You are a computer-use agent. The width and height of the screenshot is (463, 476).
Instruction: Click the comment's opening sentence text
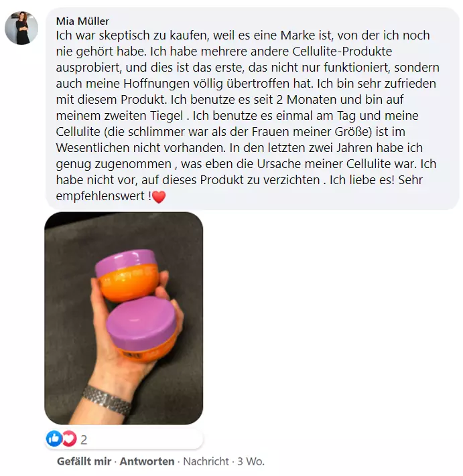pyautogui.click(x=243, y=43)
